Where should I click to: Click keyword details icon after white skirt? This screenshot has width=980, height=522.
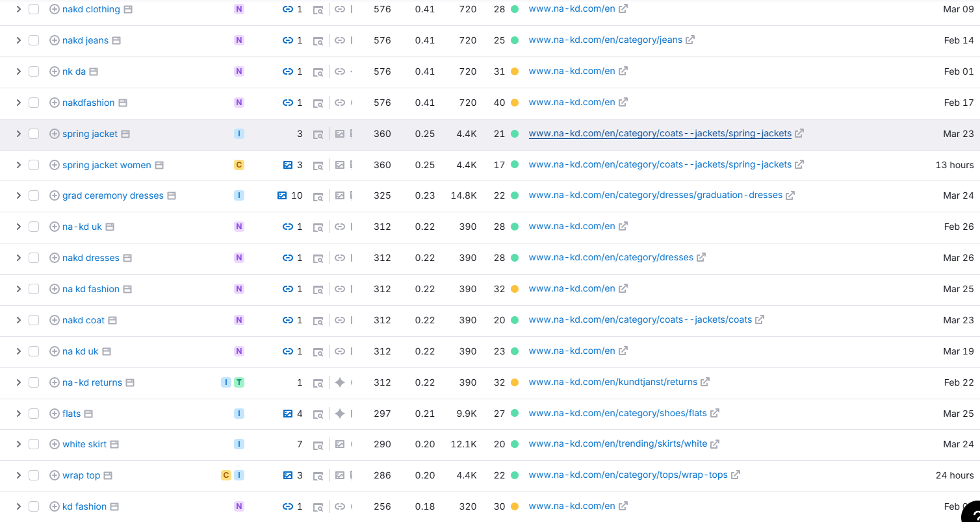(x=114, y=444)
